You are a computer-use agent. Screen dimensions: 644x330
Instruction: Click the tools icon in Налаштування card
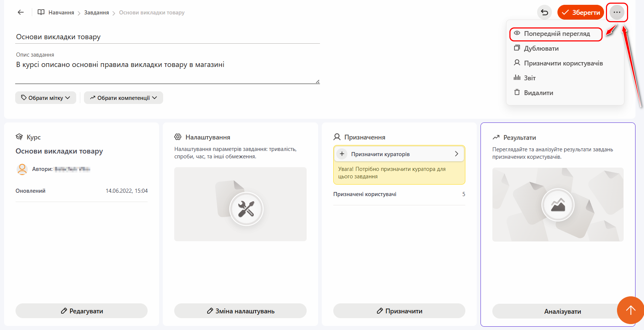point(246,209)
